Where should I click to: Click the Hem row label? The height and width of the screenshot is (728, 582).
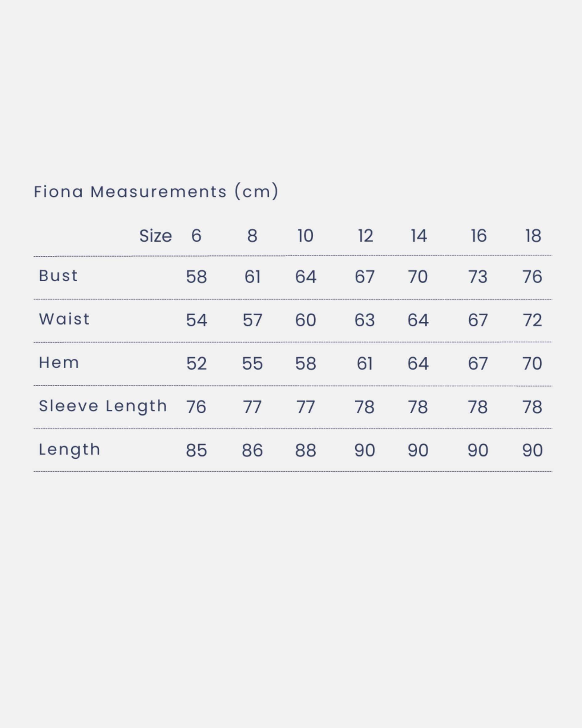tap(59, 363)
